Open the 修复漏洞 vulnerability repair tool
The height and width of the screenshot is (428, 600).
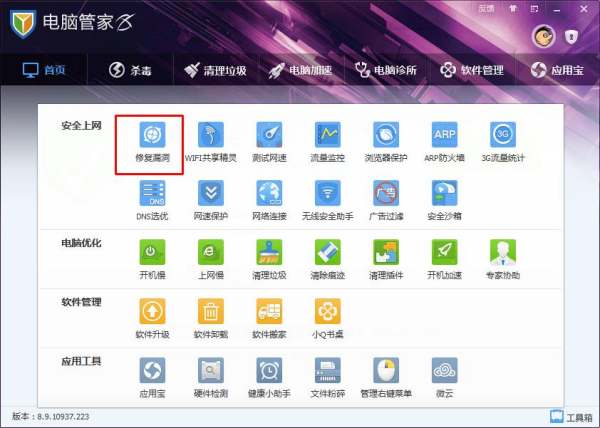pyautogui.click(x=152, y=142)
